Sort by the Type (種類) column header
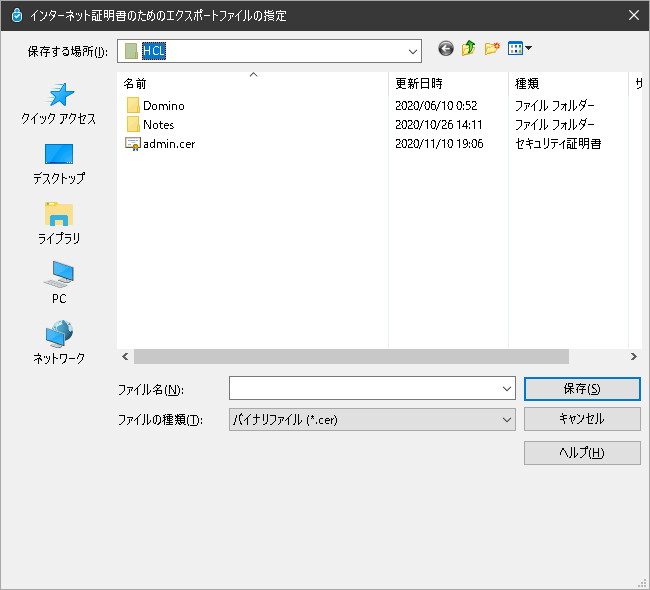The height and width of the screenshot is (590, 650). pos(568,83)
